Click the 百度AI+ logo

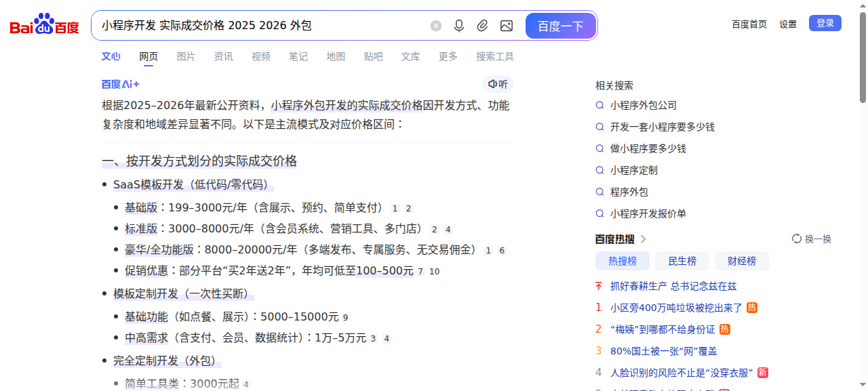pos(121,84)
